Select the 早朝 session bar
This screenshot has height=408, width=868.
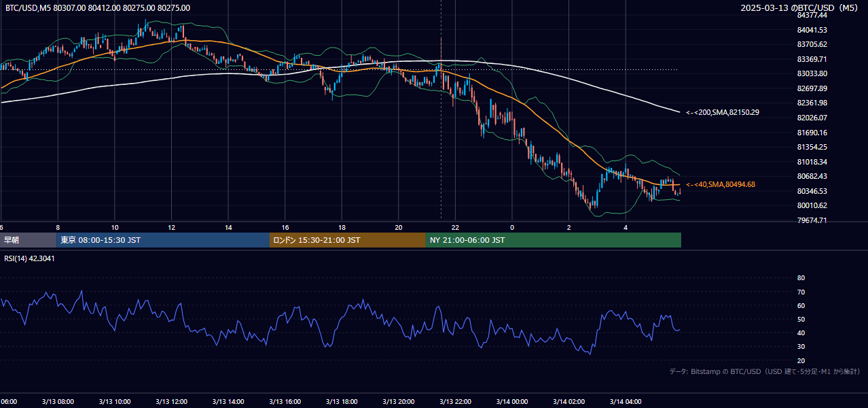point(28,240)
